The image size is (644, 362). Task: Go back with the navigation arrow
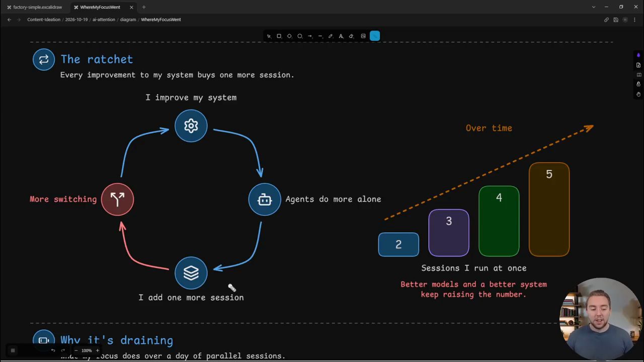(9, 20)
